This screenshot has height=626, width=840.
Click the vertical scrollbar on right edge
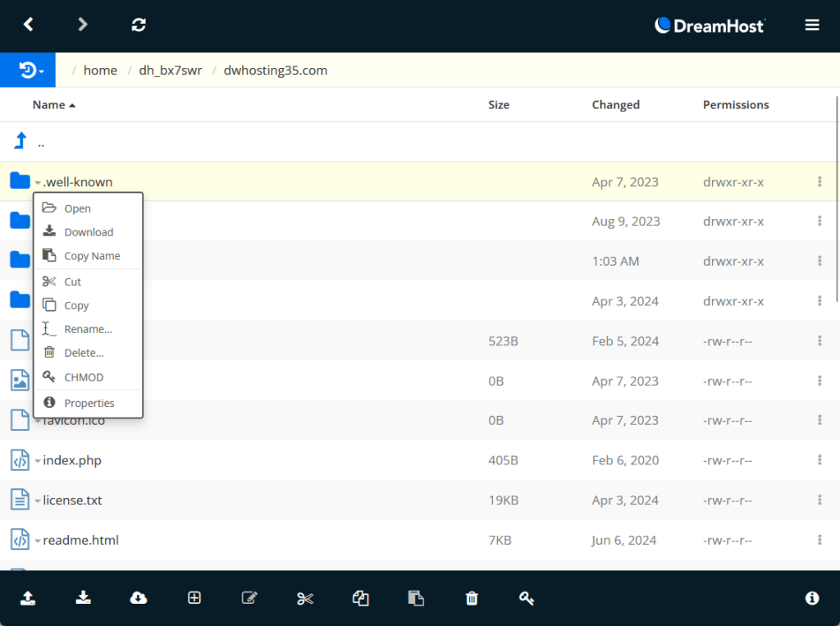point(837,199)
